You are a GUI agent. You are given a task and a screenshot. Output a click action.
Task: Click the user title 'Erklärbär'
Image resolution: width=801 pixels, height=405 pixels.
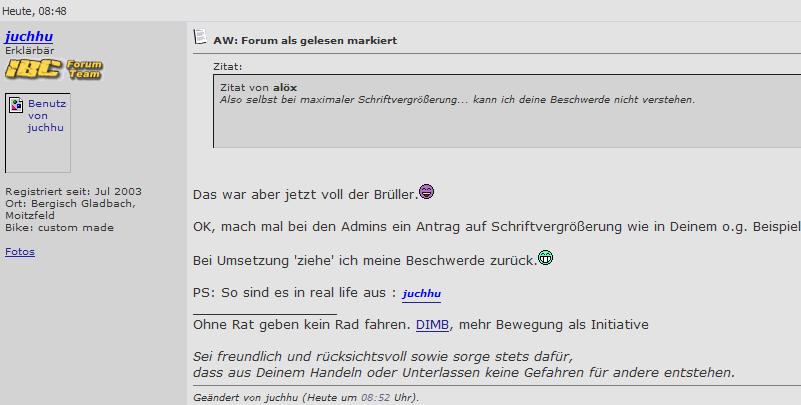(x=30, y=50)
